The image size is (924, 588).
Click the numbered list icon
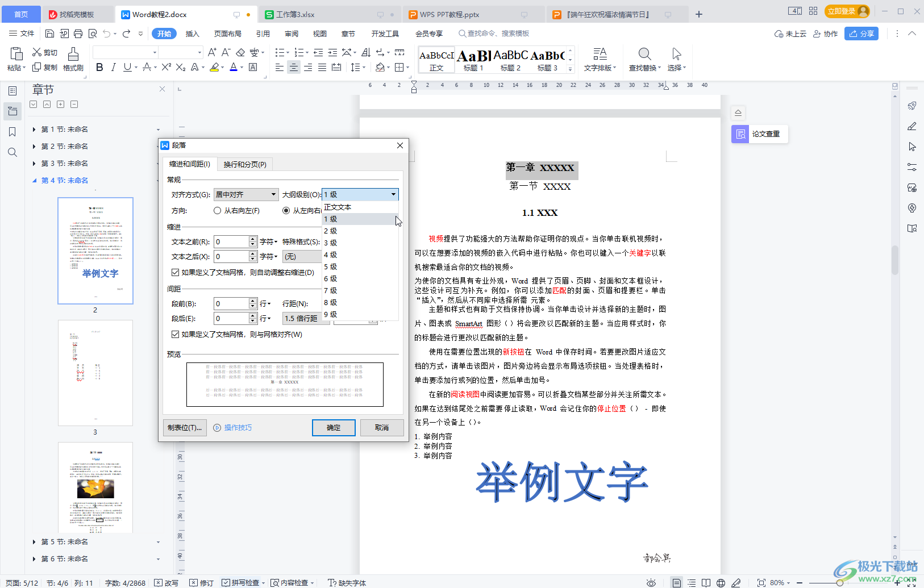298,52
